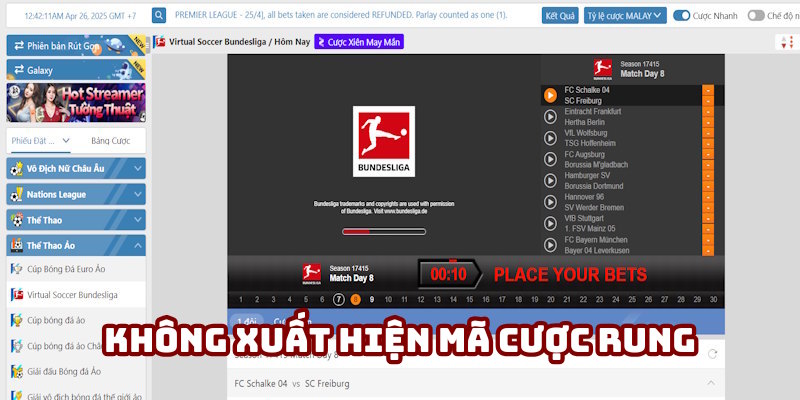
Task: Select Bảng Cược tab
Action: coord(111,141)
